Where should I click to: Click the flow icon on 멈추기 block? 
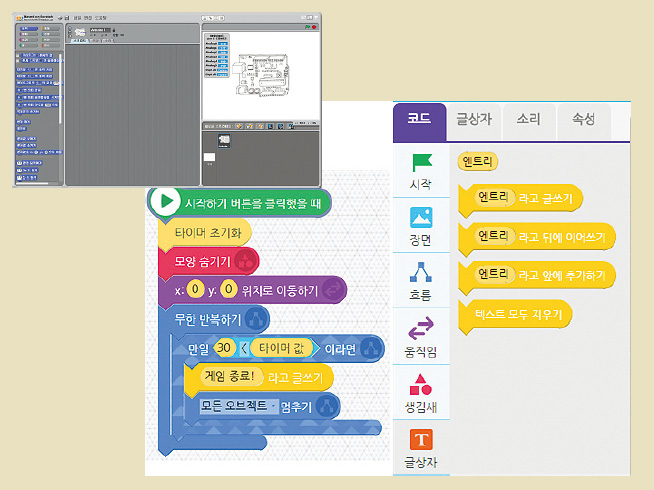(326, 406)
